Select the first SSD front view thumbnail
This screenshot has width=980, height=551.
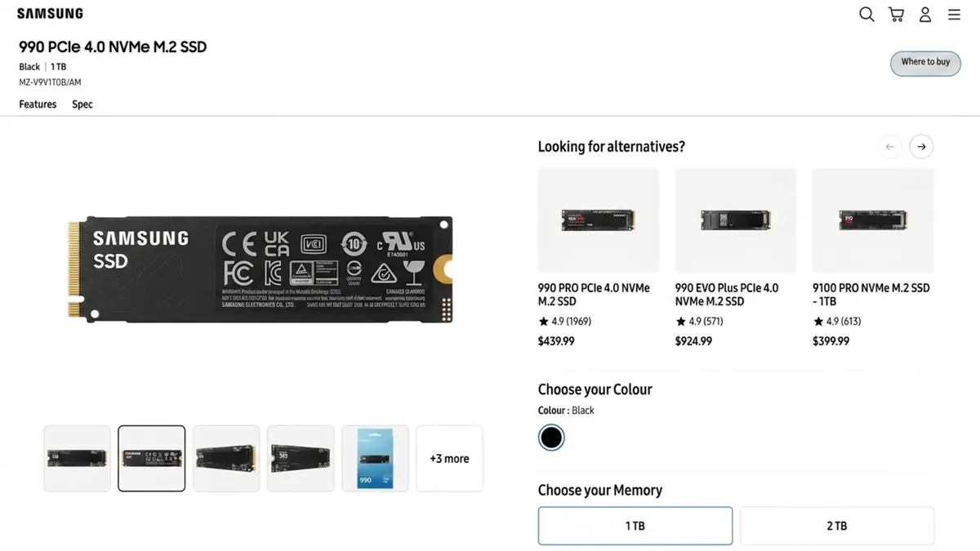[x=77, y=459]
